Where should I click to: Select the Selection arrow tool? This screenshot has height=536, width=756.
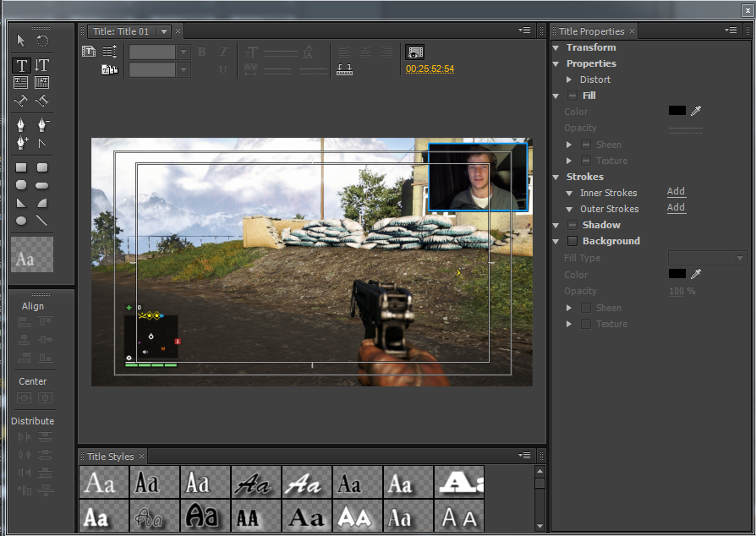(21, 41)
